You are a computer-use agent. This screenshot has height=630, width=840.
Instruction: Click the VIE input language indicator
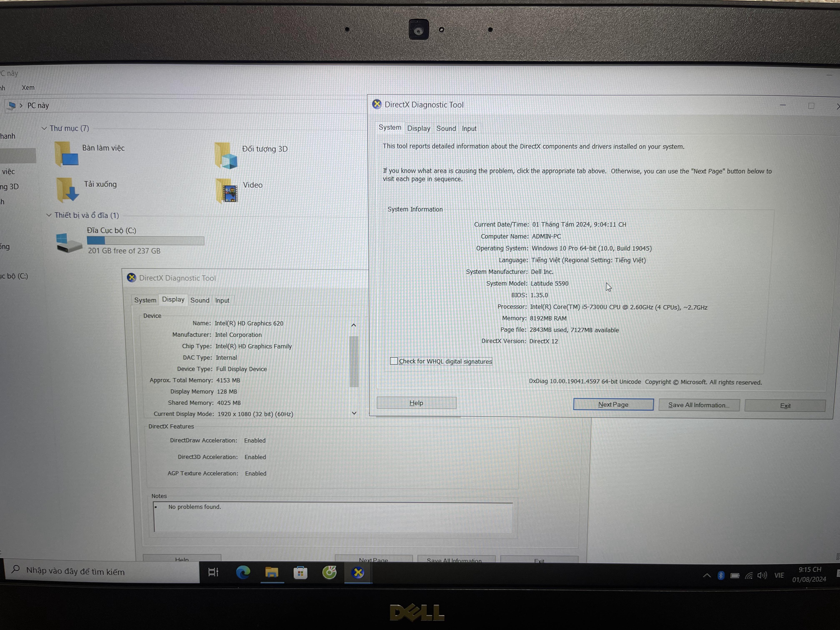coord(779,575)
